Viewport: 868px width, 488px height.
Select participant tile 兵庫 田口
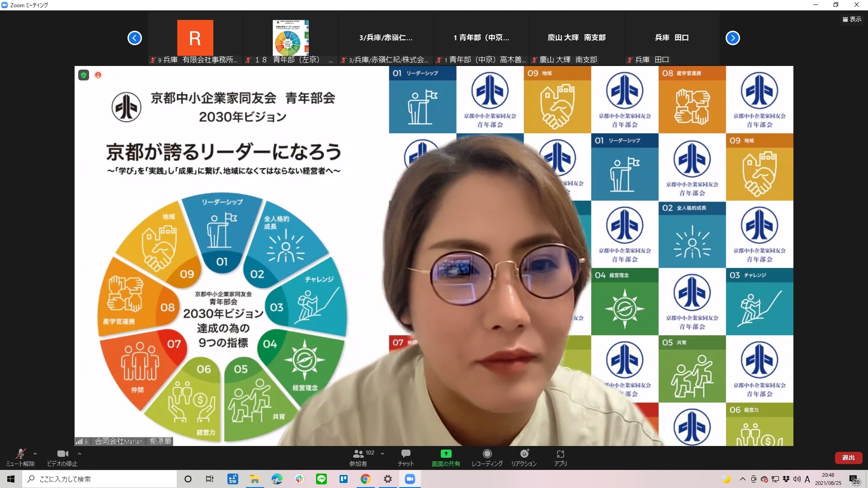[672, 38]
